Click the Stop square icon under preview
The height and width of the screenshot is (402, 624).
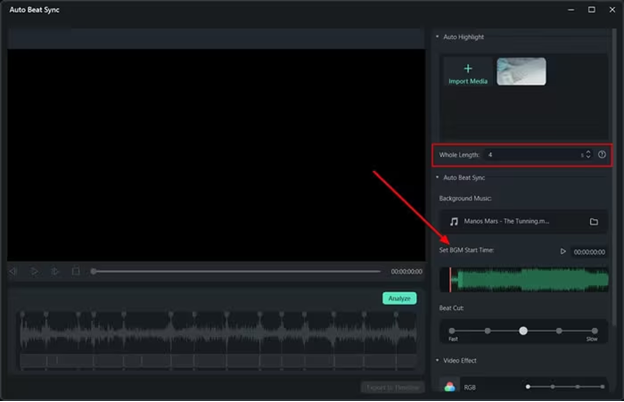[76, 271]
